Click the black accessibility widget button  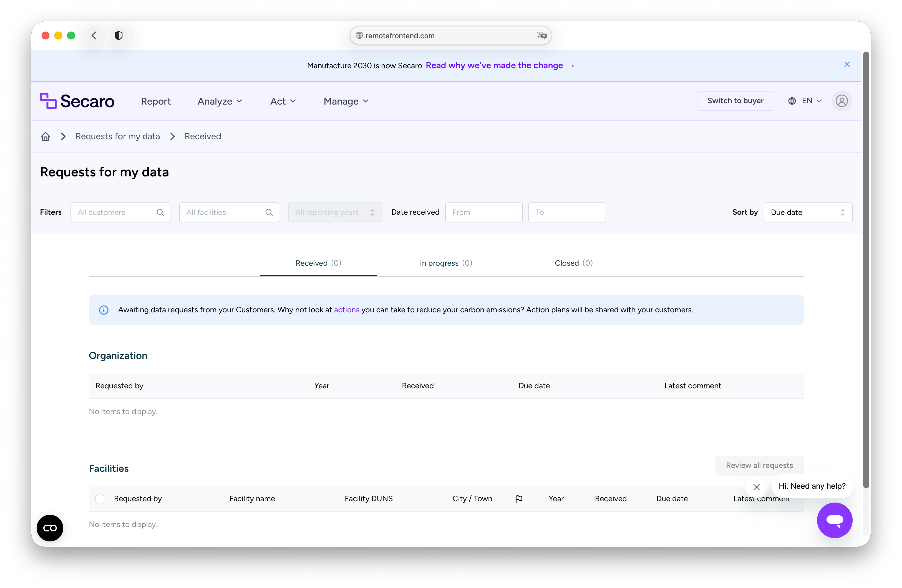(50, 528)
